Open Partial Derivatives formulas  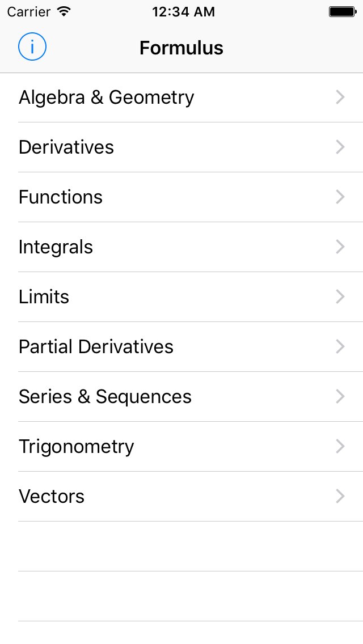[96, 347]
